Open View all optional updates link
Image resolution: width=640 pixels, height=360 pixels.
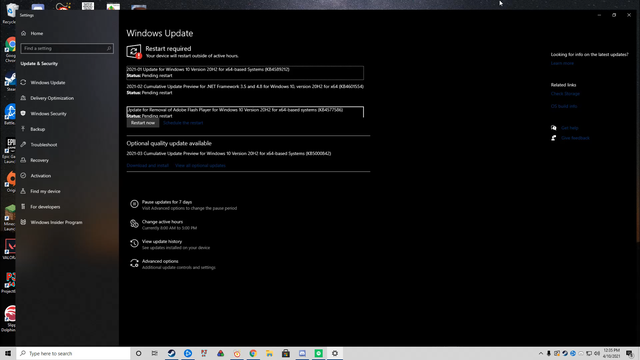click(x=200, y=165)
